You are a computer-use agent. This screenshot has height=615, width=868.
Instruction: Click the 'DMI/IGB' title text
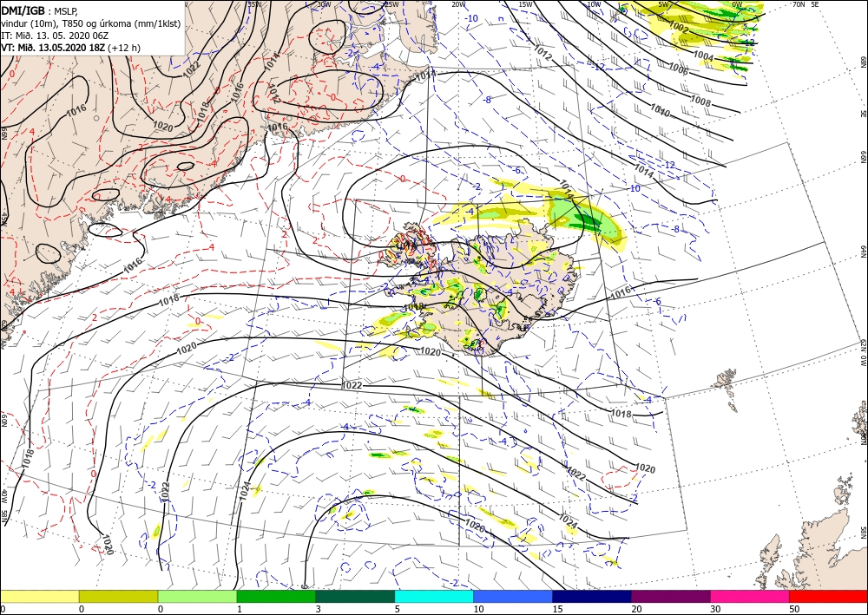coord(23,10)
